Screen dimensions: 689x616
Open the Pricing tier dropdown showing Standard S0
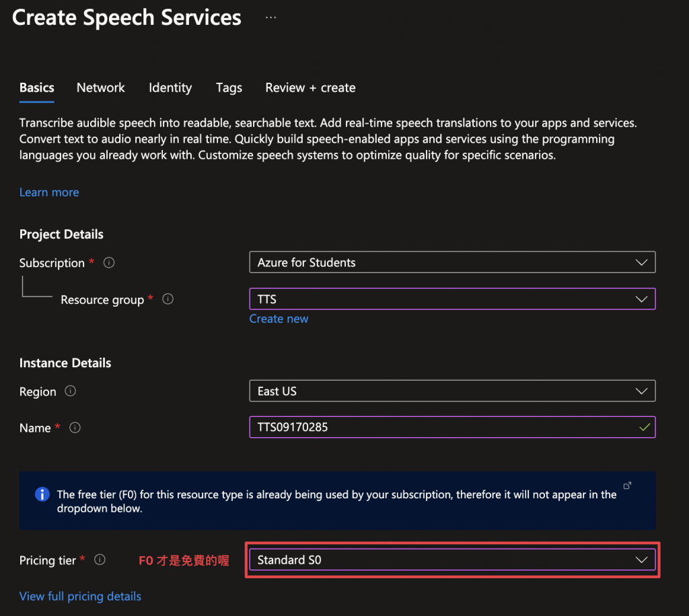[x=452, y=560]
